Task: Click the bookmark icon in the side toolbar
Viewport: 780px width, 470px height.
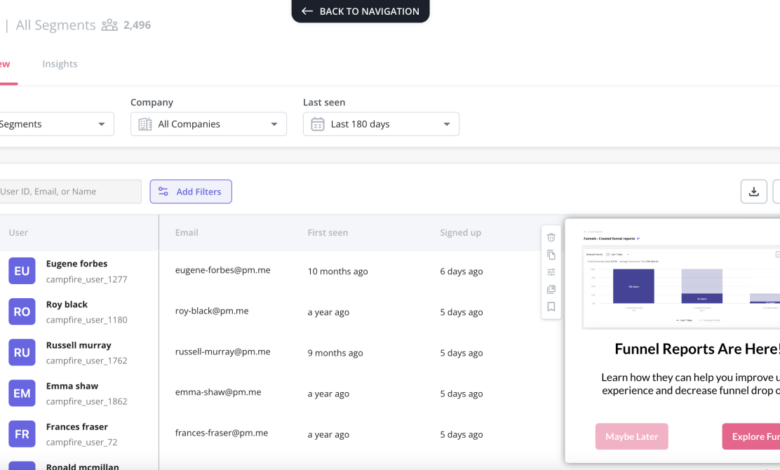Action: point(551,307)
